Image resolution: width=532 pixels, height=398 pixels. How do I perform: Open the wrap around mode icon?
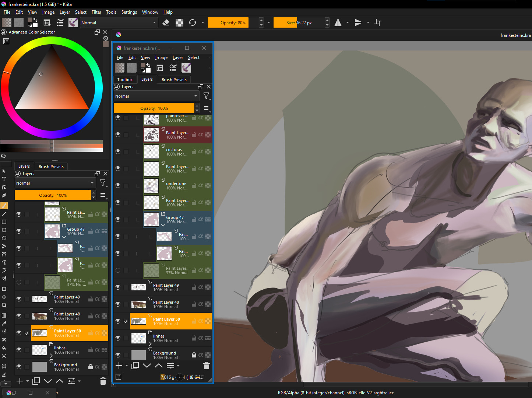point(378,22)
